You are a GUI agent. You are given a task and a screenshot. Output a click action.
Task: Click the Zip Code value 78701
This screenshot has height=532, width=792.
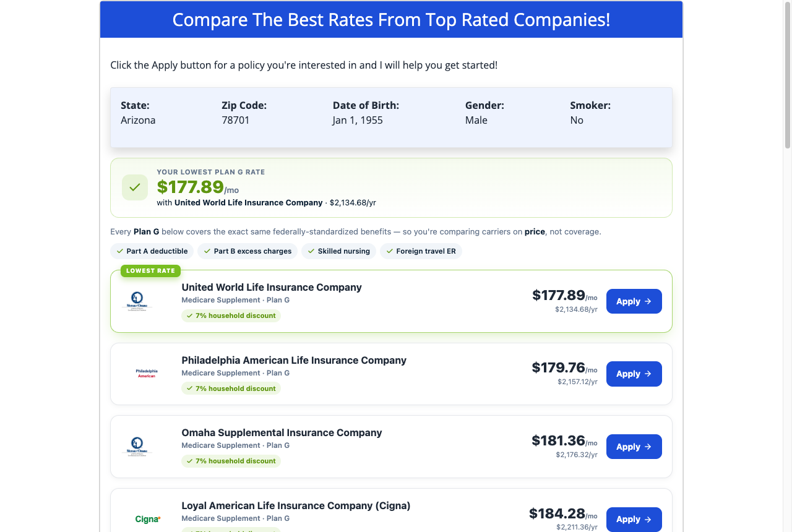(x=236, y=120)
